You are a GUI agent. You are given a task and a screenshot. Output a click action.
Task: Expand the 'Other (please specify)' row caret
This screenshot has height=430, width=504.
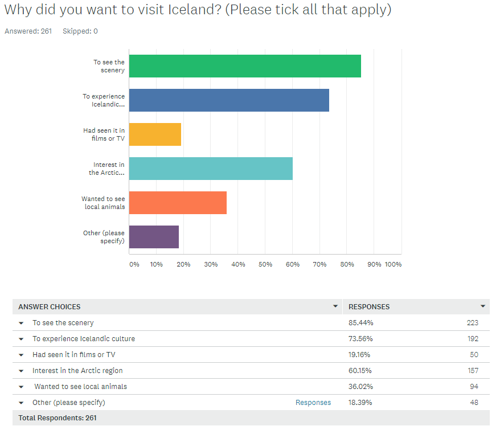(21, 402)
